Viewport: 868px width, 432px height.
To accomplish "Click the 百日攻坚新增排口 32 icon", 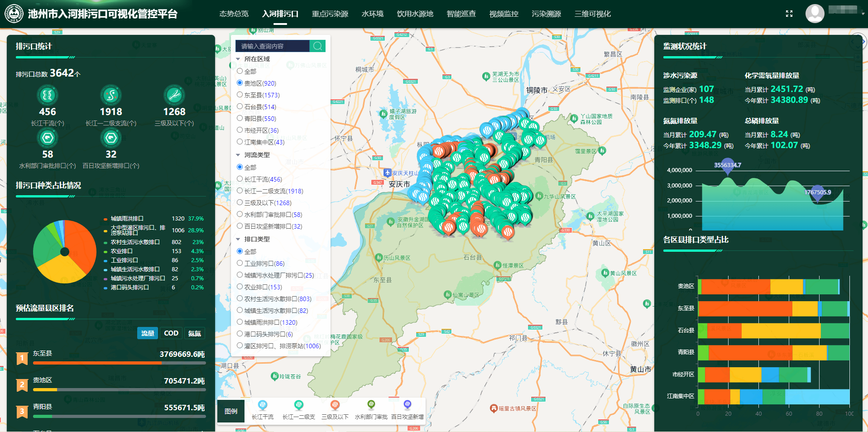I will tap(111, 138).
